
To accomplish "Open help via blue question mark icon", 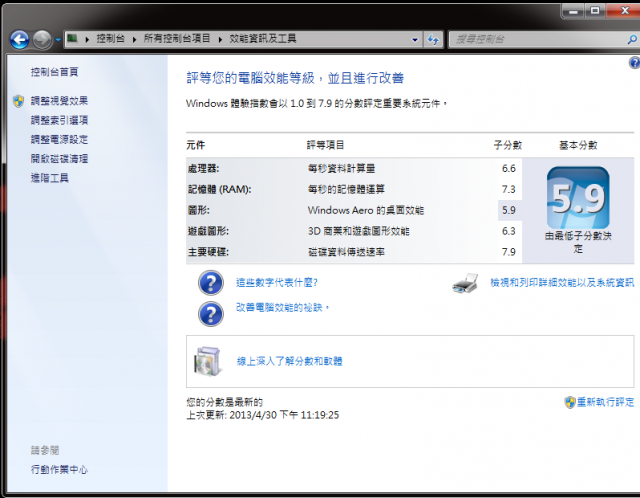I will tap(635, 62).
